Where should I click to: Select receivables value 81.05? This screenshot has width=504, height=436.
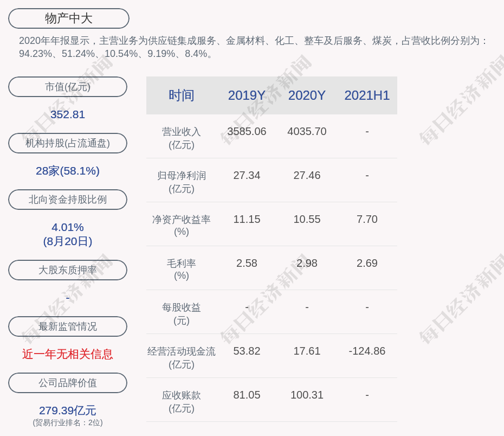[x=247, y=395]
